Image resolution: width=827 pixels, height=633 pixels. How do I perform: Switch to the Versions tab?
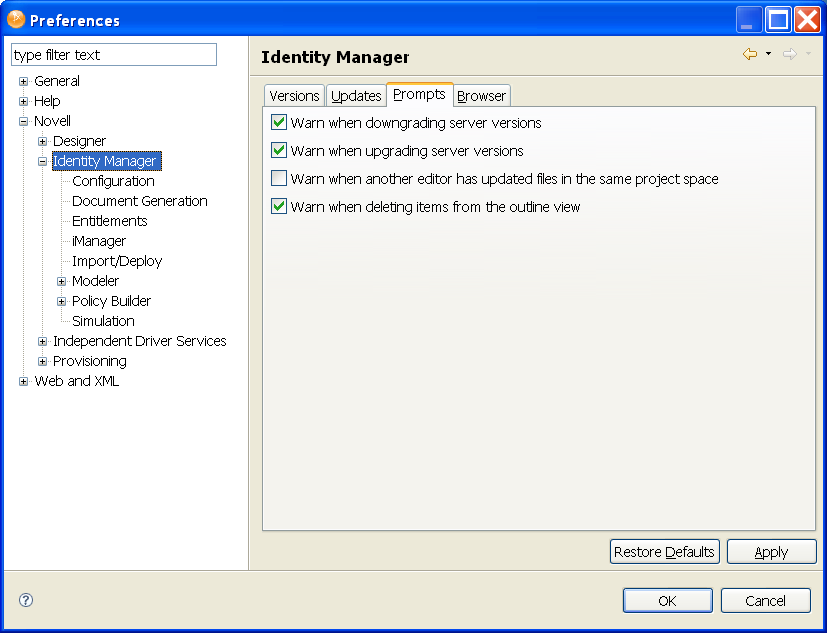point(294,96)
